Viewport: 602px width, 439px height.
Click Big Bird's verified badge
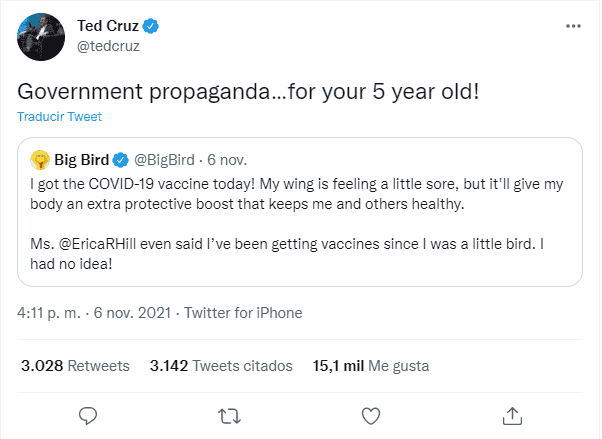(120, 158)
